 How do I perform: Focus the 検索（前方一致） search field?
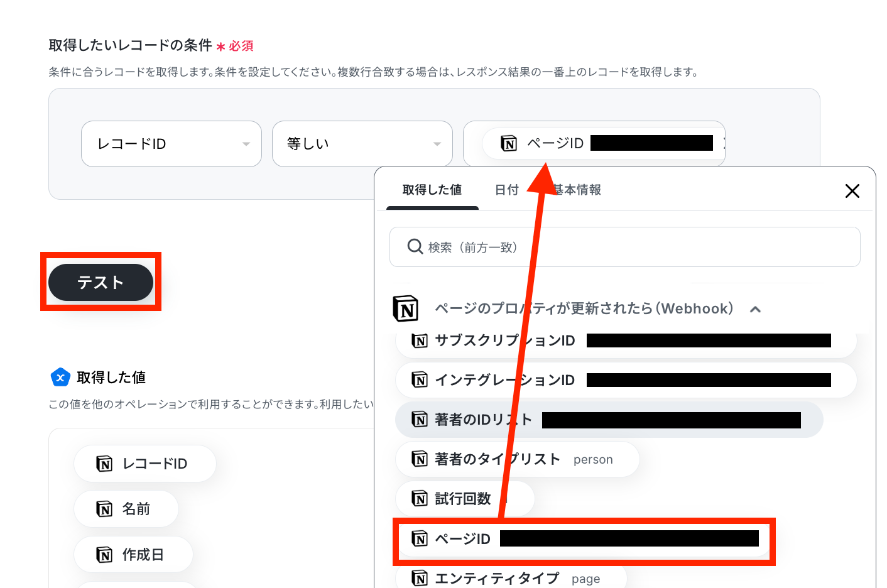pyautogui.click(x=625, y=247)
